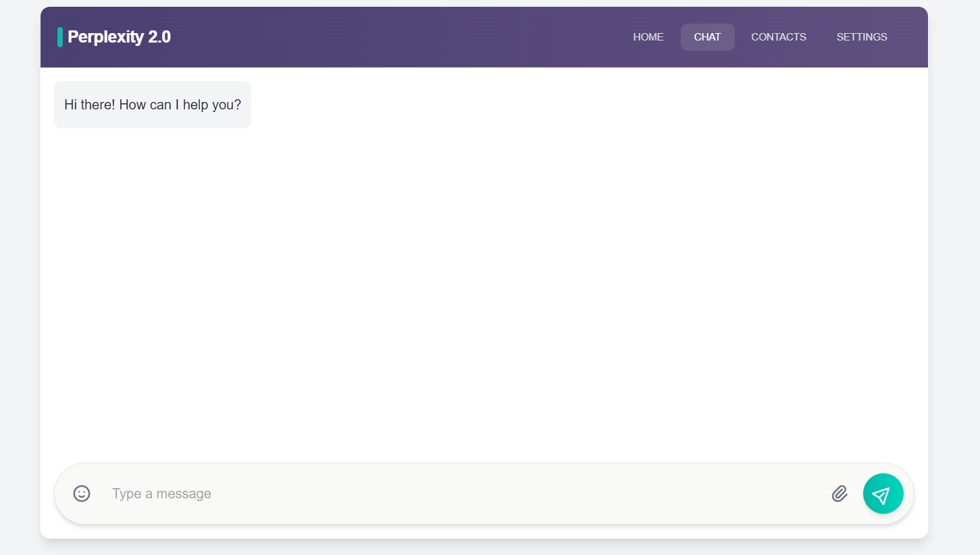This screenshot has width=980, height=555.
Task: Select the CHAT nav tab
Action: click(707, 37)
